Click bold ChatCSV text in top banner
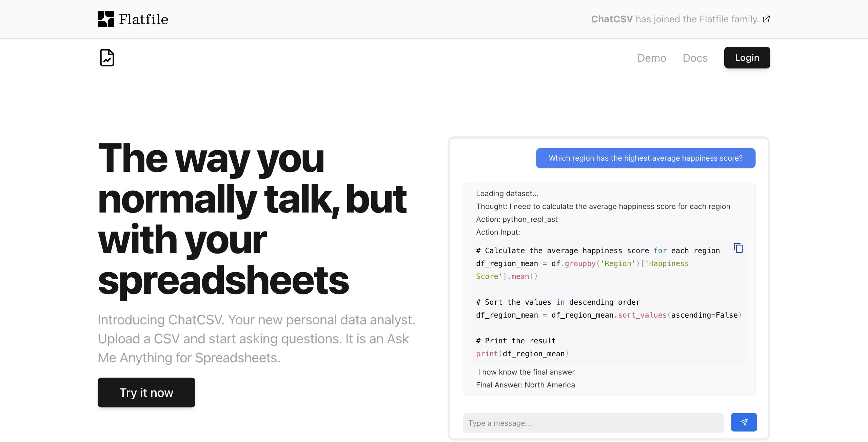This screenshot has width=868, height=442. (612, 19)
